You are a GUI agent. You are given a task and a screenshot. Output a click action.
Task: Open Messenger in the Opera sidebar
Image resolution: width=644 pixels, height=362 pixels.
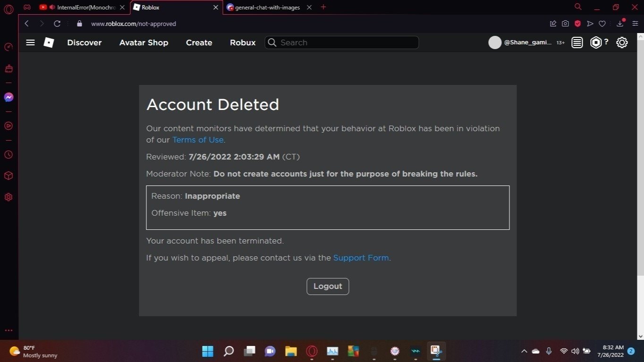(x=8, y=97)
